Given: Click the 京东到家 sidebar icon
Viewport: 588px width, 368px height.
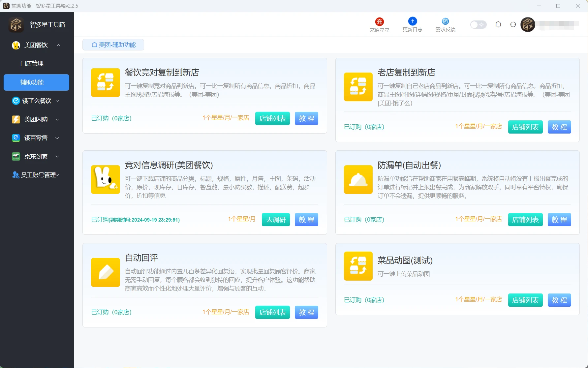Looking at the screenshot, I should tap(16, 157).
